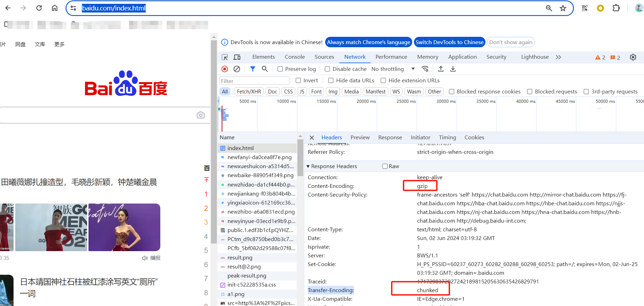Click Always match Chrome's language
This screenshot has height=306, width=644.
click(368, 42)
